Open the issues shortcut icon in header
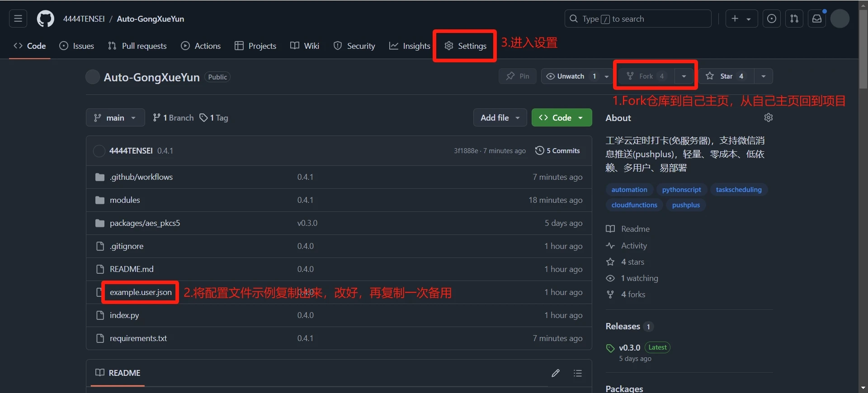 coord(772,19)
